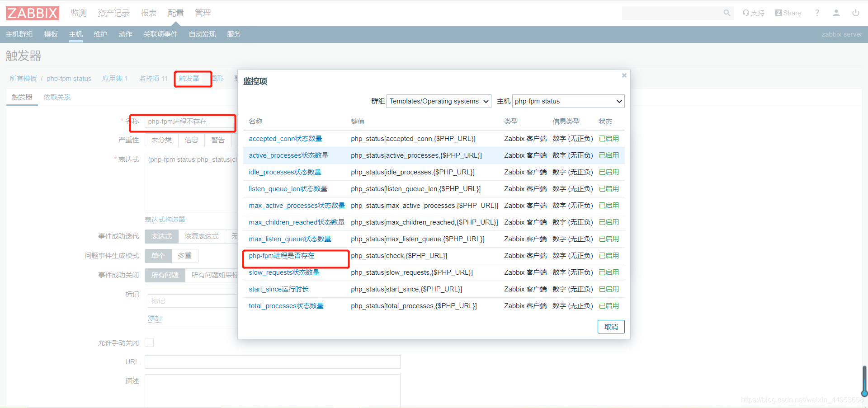Screen dimensions: 868x408
Task: Click the search magnifier icon
Action: (x=727, y=13)
